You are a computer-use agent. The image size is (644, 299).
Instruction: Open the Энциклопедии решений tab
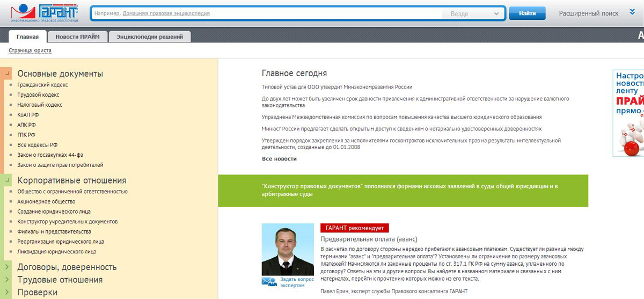pyautogui.click(x=150, y=37)
